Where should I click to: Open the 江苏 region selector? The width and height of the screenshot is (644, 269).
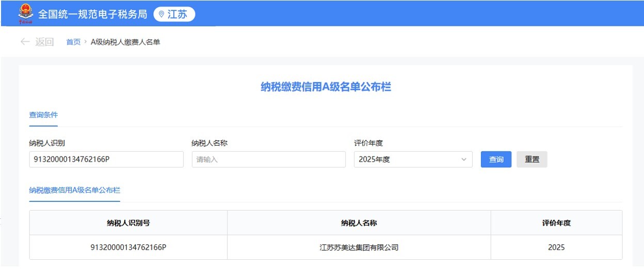[x=174, y=14]
